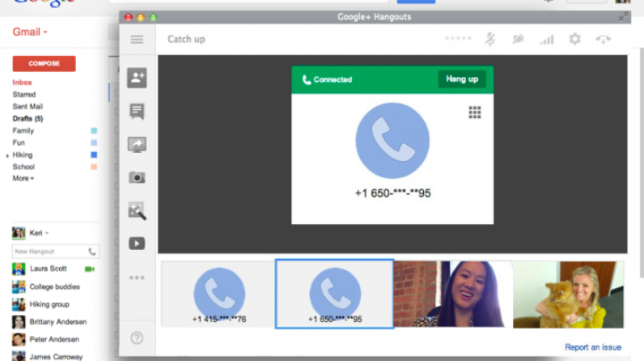
Task: Click the COMPOSE button
Action: coord(44,64)
